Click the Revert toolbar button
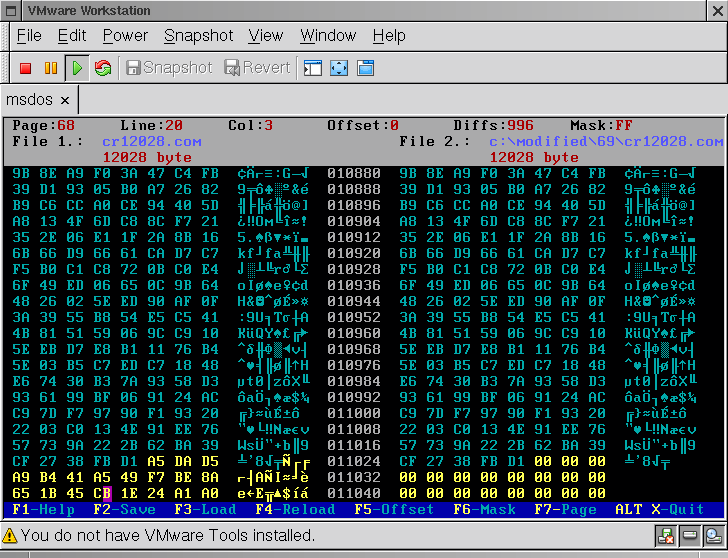 coord(257,68)
